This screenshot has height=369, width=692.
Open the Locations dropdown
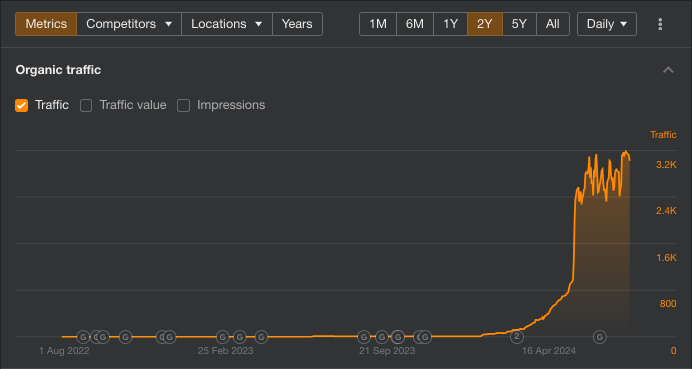point(227,24)
